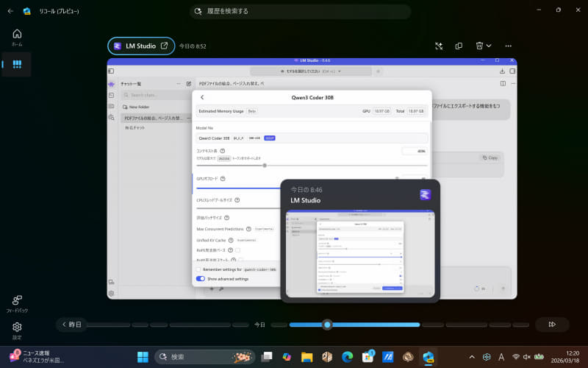Open more options ellipsis for snapshot

pyautogui.click(x=508, y=46)
